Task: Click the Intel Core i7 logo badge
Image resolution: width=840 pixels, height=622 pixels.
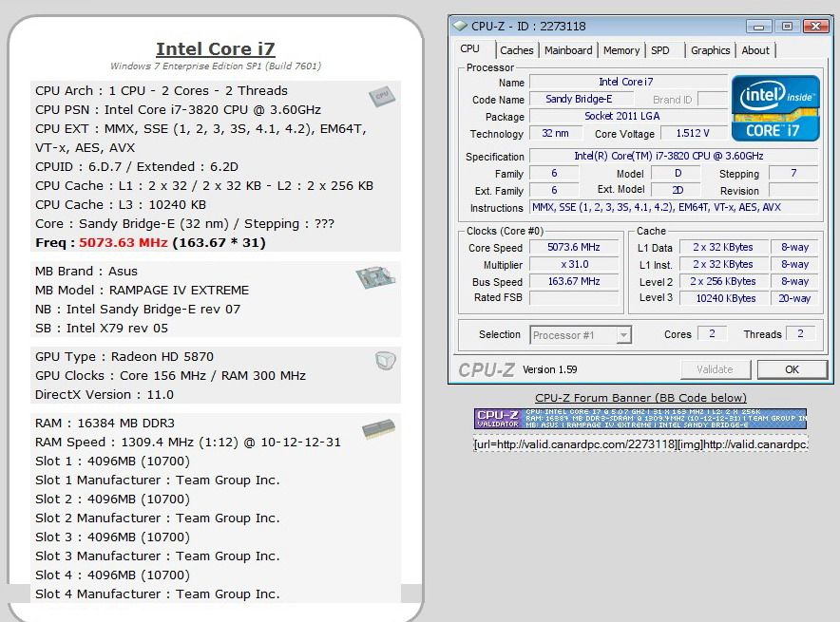Action: click(774, 107)
